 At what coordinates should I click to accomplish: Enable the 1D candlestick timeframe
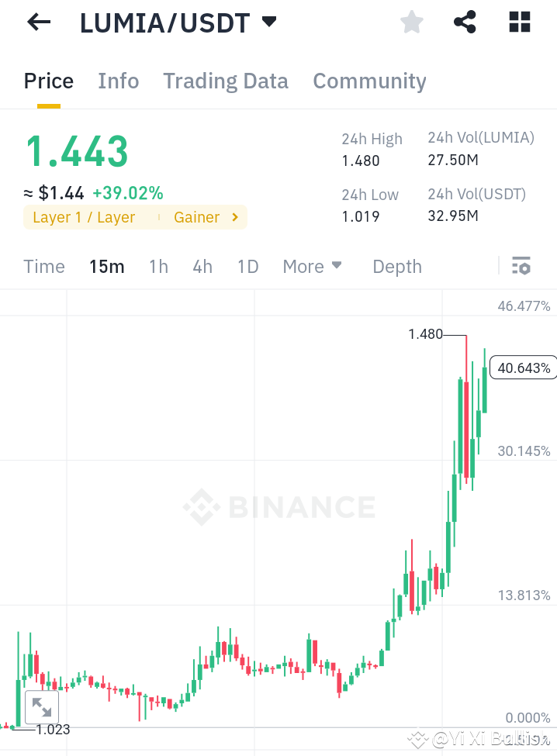[247, 266]
